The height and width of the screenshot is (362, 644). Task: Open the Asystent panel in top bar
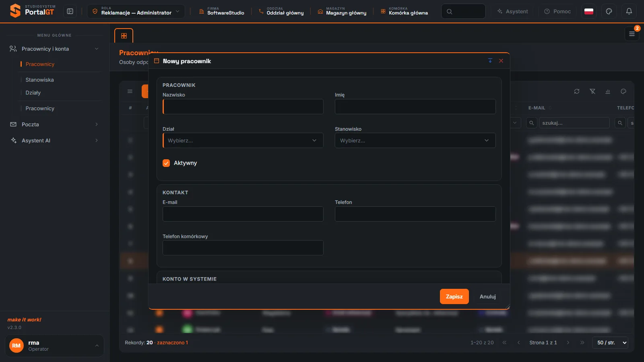point(512,11)
